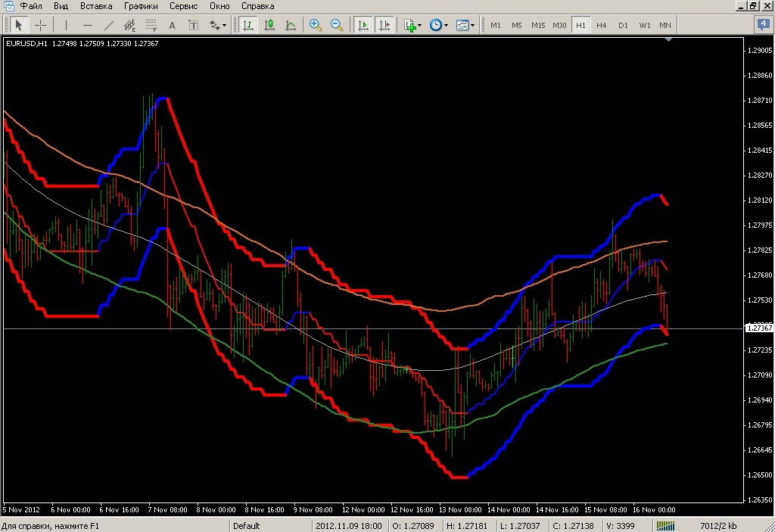
Task: Click the current price label 1.27367
Action: click(759, 328)
